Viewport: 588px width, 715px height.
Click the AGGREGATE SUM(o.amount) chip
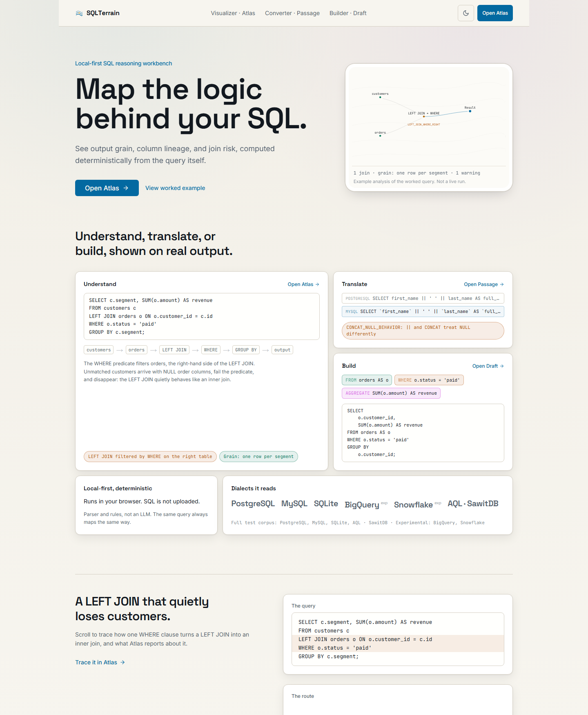[391, 393]
